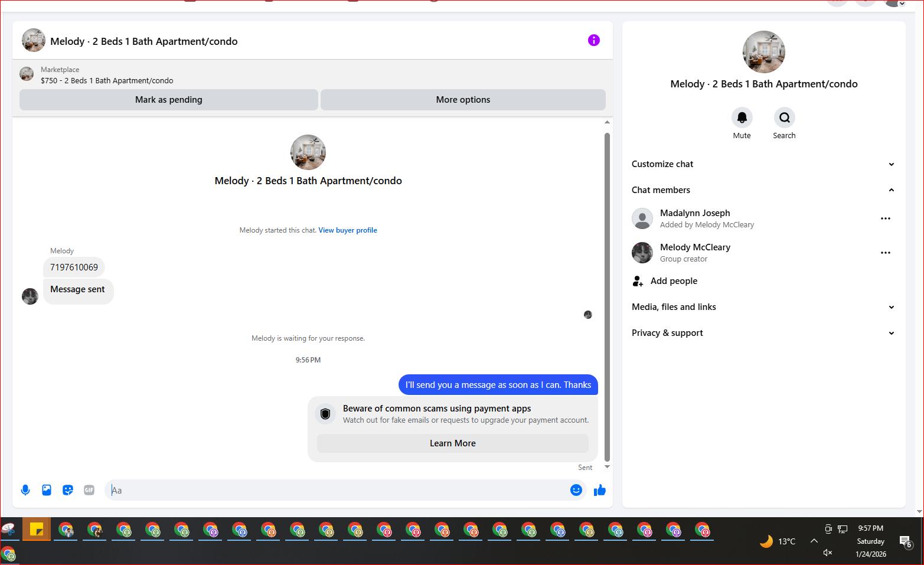The width and height of the screenshot is (924, 565).
Task: Click 'Group creator' label
Action: 684,259
